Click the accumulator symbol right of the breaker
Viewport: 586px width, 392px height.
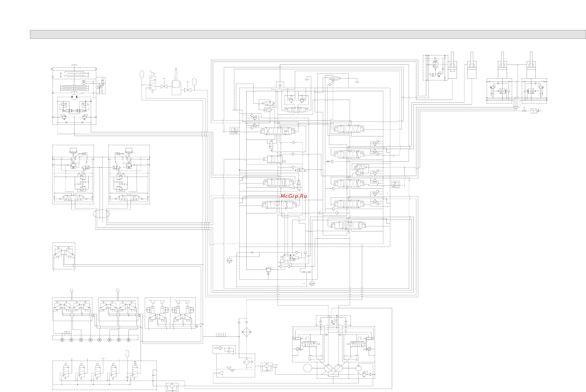194,82
